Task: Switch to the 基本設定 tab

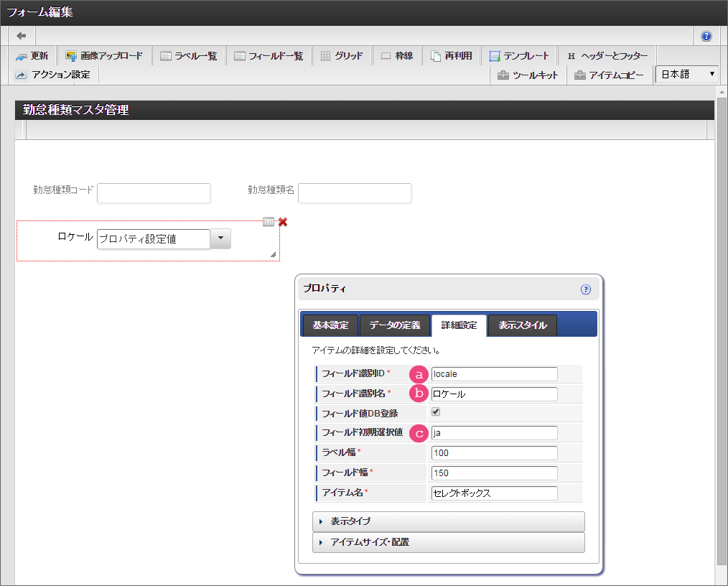Action: tap(330, 325)
